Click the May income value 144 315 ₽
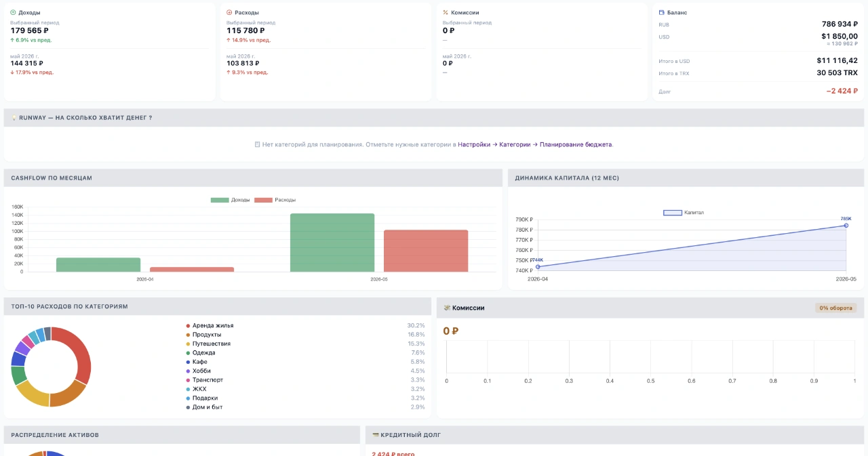 [x=26, y=63]
